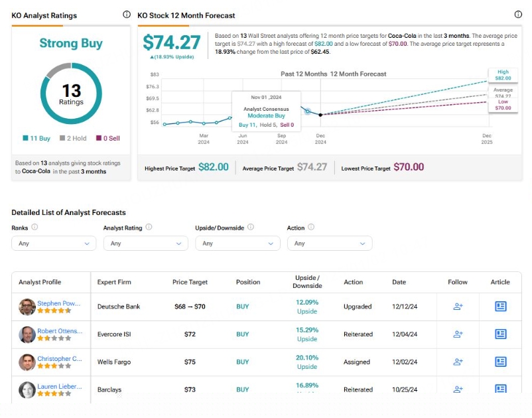
Task: Open the Analyst Rating dropdown
Action: coord(146,244)
